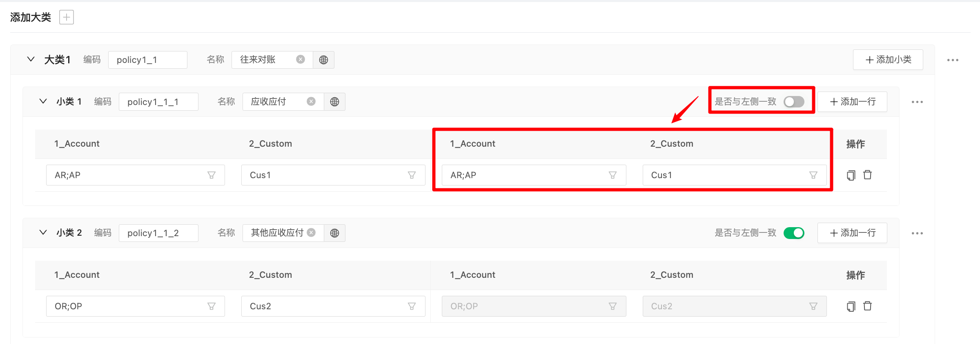The image size is (980, 344).
Task: Delete the AR;AP row in 小类 1
Action: tap(868, 175)
